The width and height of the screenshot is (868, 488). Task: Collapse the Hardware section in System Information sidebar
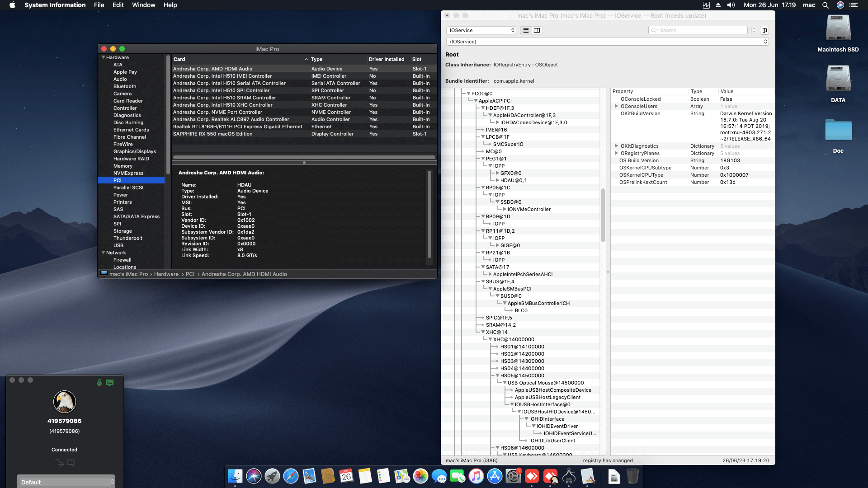pyautogui.click(x=103, y=57)
